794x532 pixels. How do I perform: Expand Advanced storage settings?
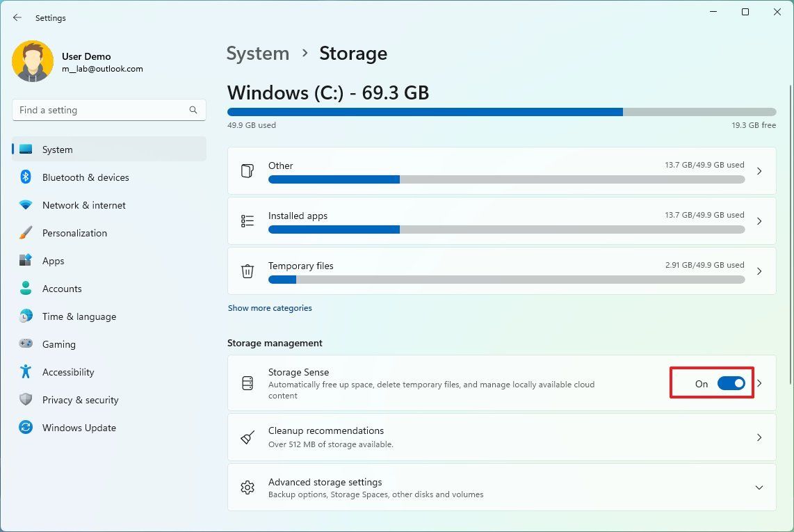759,487
